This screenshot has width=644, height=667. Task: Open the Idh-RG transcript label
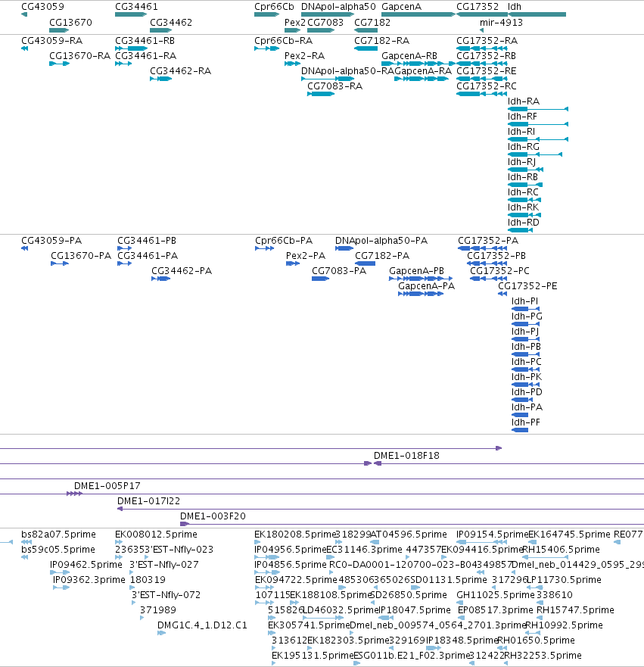tap(523, 147)
